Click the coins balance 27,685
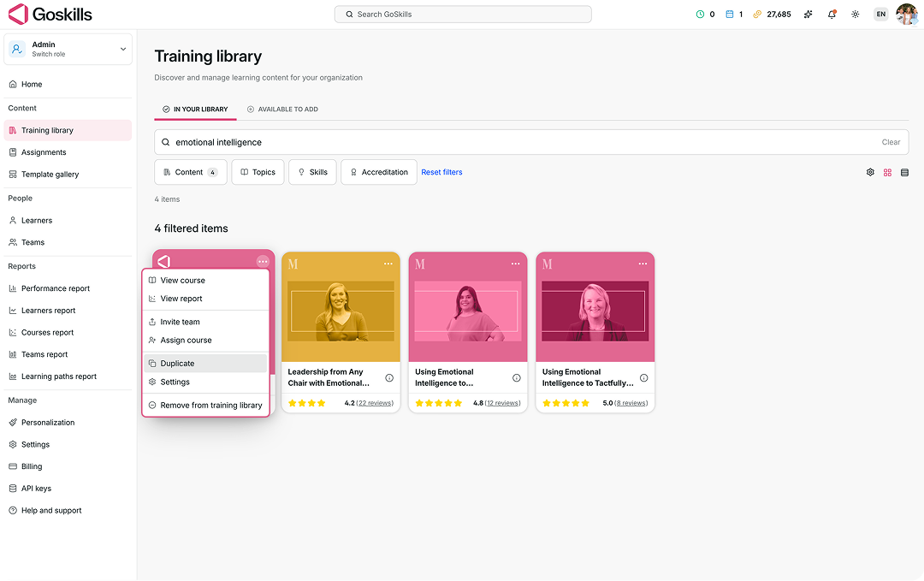The height and width of the screenshot is (581, 924). 772,15
